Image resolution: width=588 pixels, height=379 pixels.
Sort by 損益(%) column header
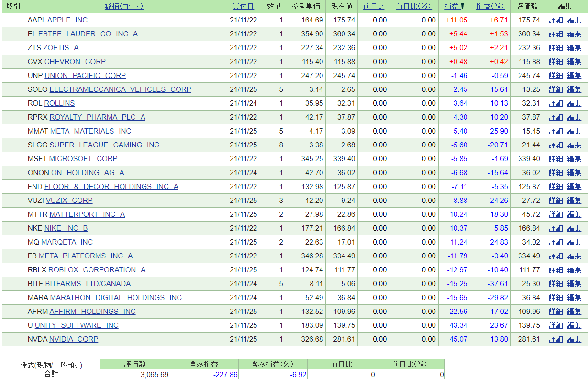click(x=490, y=6)
